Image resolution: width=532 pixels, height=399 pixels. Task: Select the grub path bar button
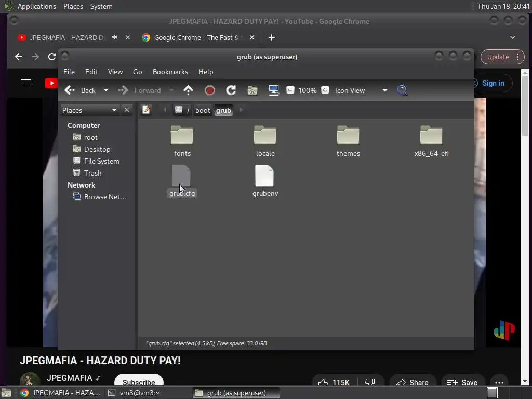coord(223,110)
